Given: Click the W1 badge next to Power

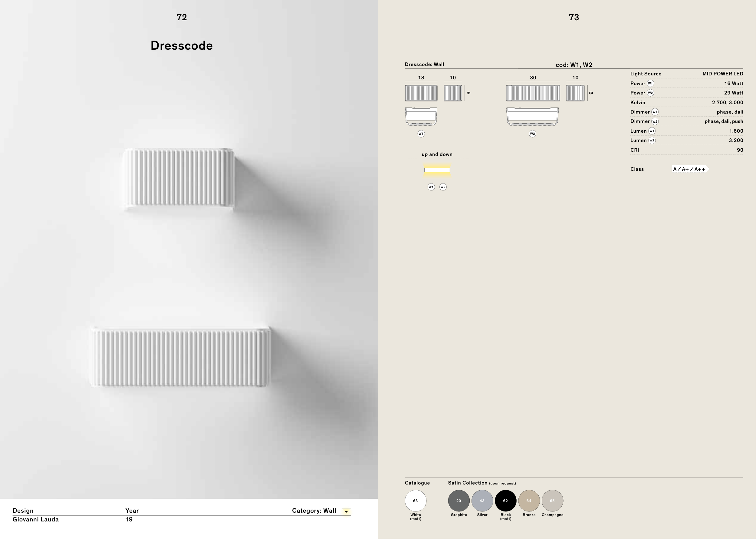Looking at the screenshot, I should [650, 83].
